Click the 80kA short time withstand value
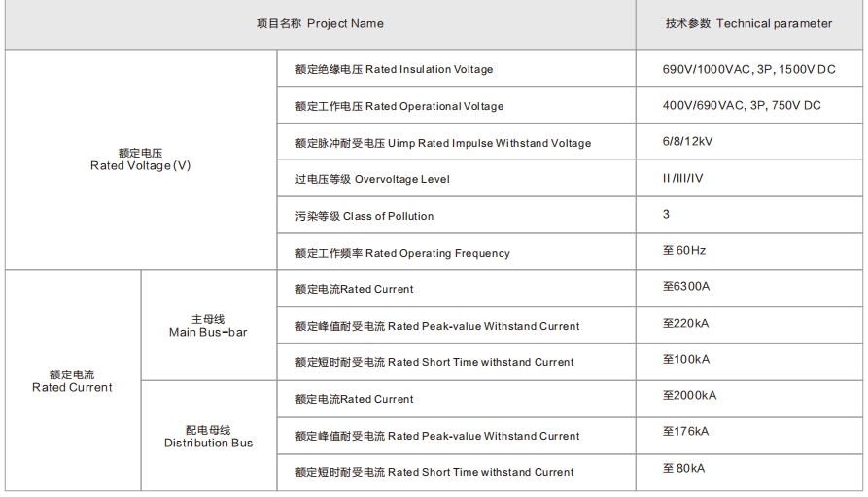This screenshot has width=868, height=497. pyautogui.click(x=683, y=469)
